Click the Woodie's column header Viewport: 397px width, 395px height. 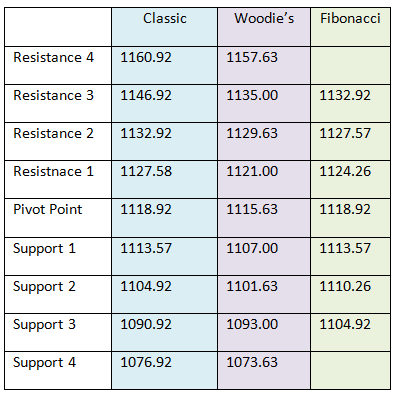264,18
